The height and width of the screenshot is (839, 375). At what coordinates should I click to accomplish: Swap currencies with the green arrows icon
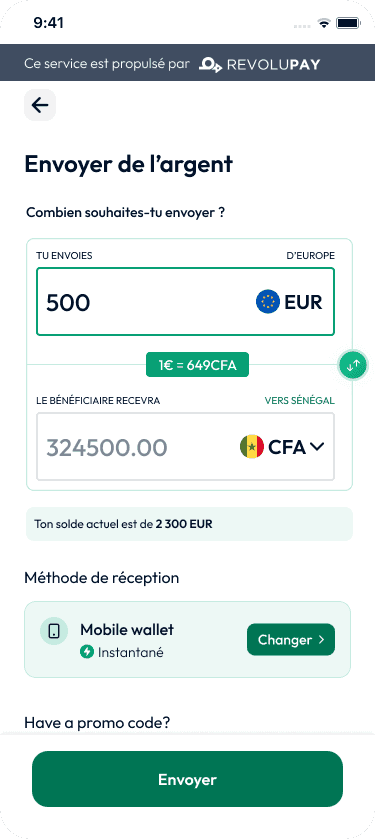(353, 365)
